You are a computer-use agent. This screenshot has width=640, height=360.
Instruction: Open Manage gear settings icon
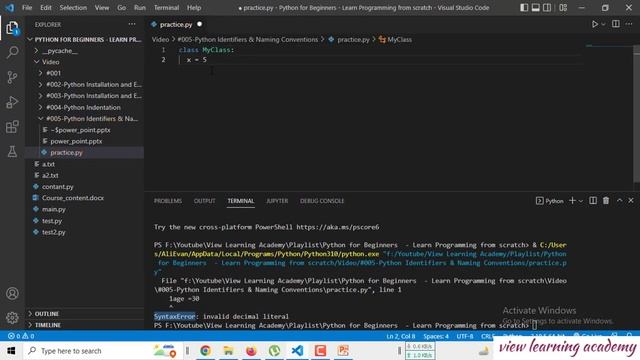click(12, 318)
